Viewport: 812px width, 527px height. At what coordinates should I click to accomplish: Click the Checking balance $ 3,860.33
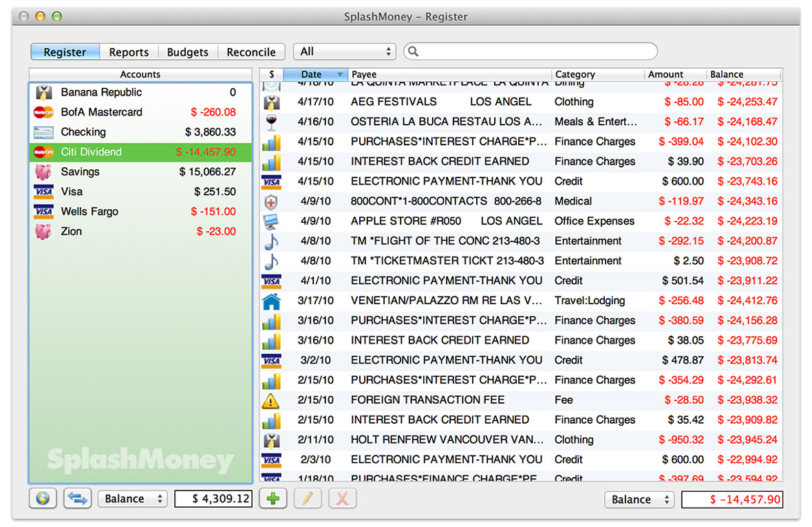click(x=211, y=133)
